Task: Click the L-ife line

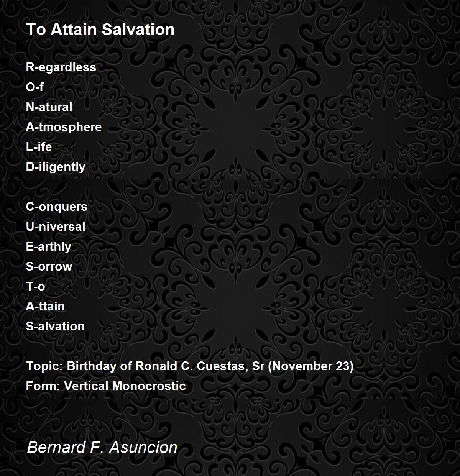Action: pos(39,147)
